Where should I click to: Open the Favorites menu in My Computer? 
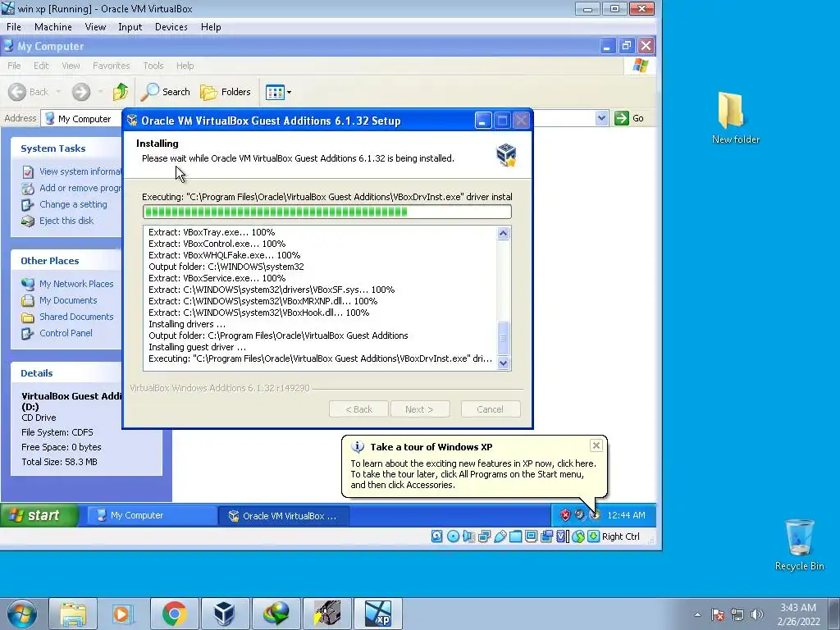112,66
